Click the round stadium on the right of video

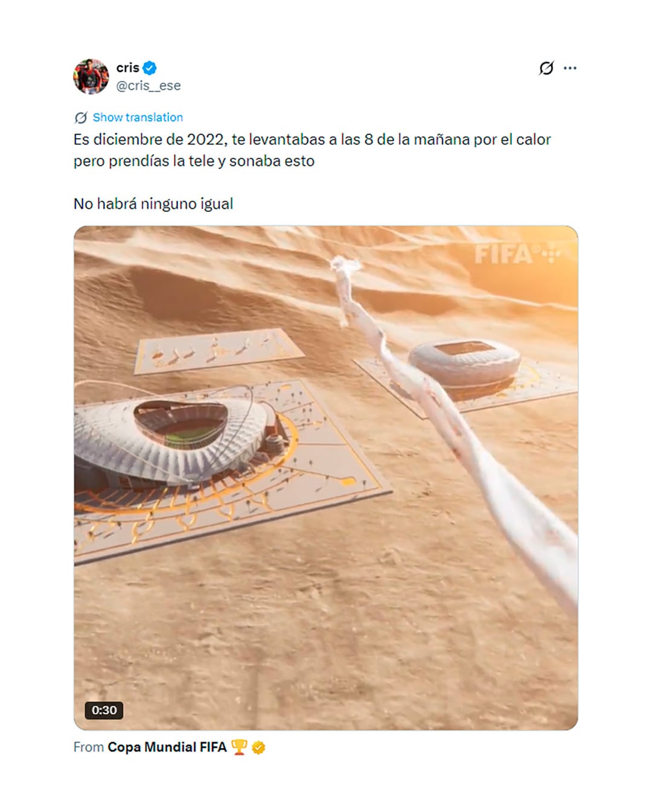[464, 365]
